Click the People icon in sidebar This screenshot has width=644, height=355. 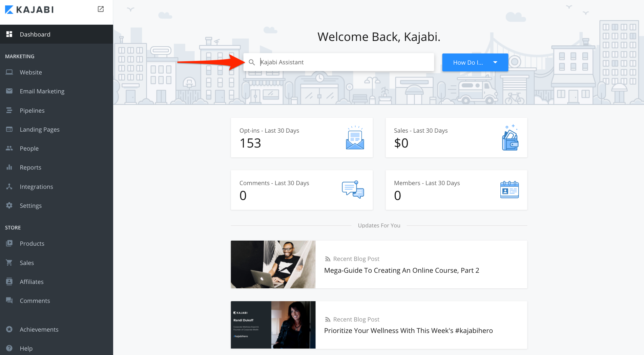coord(9,148)
